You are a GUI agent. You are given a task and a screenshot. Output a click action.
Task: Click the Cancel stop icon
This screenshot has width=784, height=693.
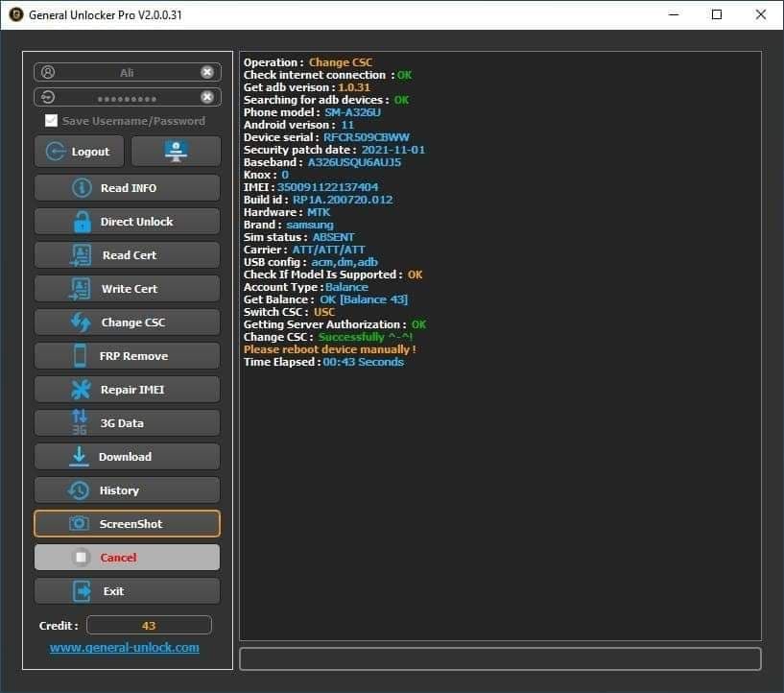81,557
